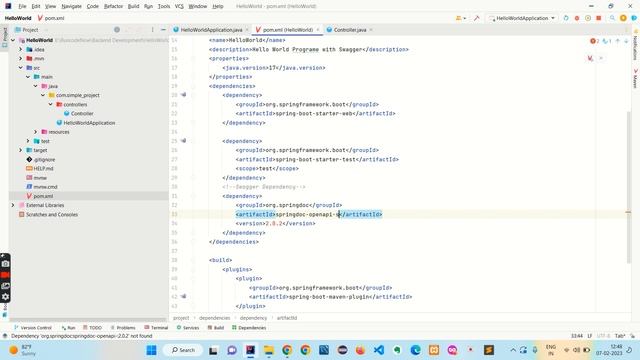This screenshot has width=640, height=360.
Task: Open the VCS menu
Action: click(179, 6)
